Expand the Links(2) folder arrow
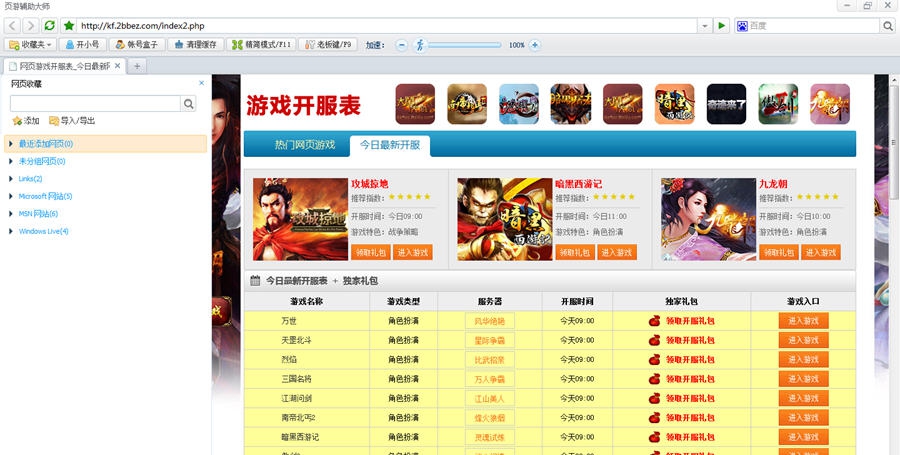This screenshot has height=455, width=900. click(x=11, y=179)
